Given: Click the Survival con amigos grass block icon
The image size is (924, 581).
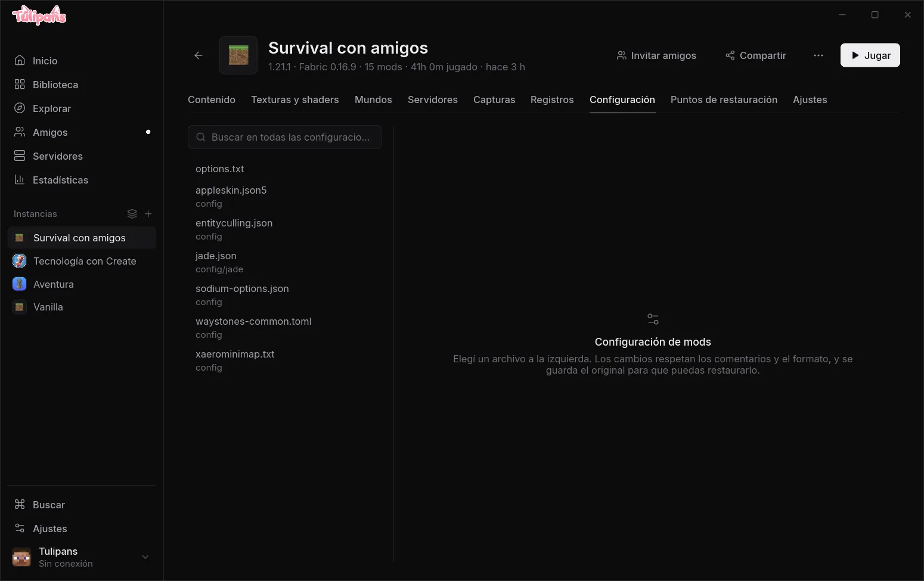Looking at the screenshot, I should 238,55.
